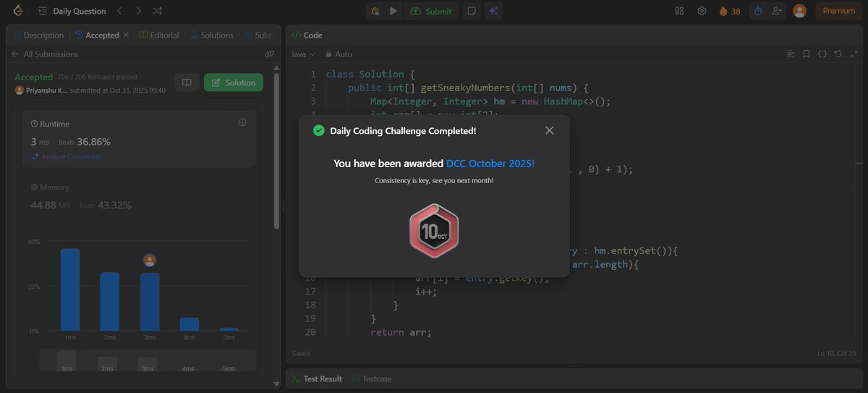Click 'return arr;' on line 20

[x=401, y=332]
